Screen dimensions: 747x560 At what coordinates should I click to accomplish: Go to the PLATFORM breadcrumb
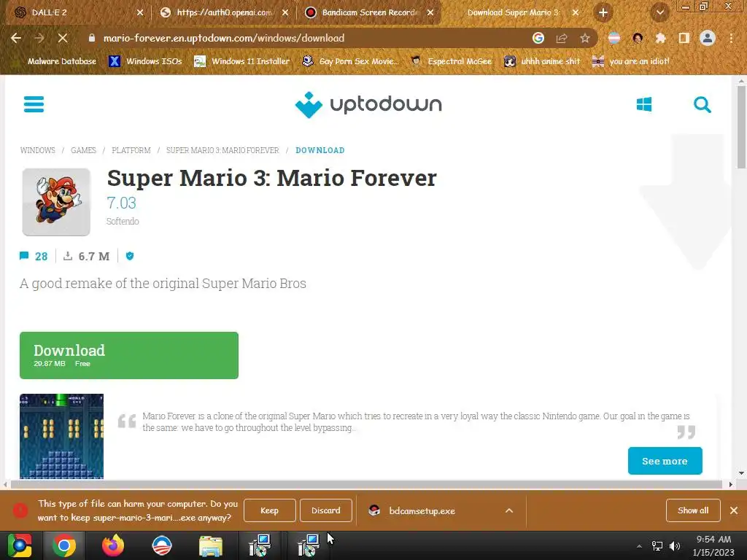(131, 150)
